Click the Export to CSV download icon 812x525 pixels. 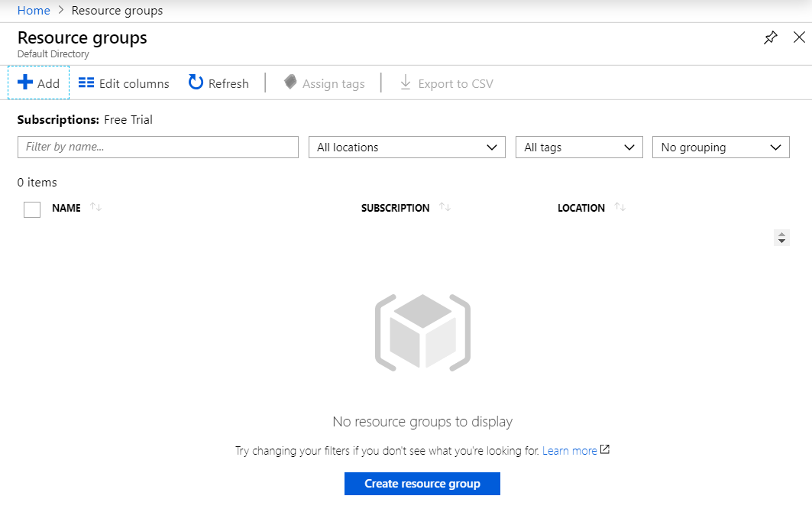pos(406,83)
